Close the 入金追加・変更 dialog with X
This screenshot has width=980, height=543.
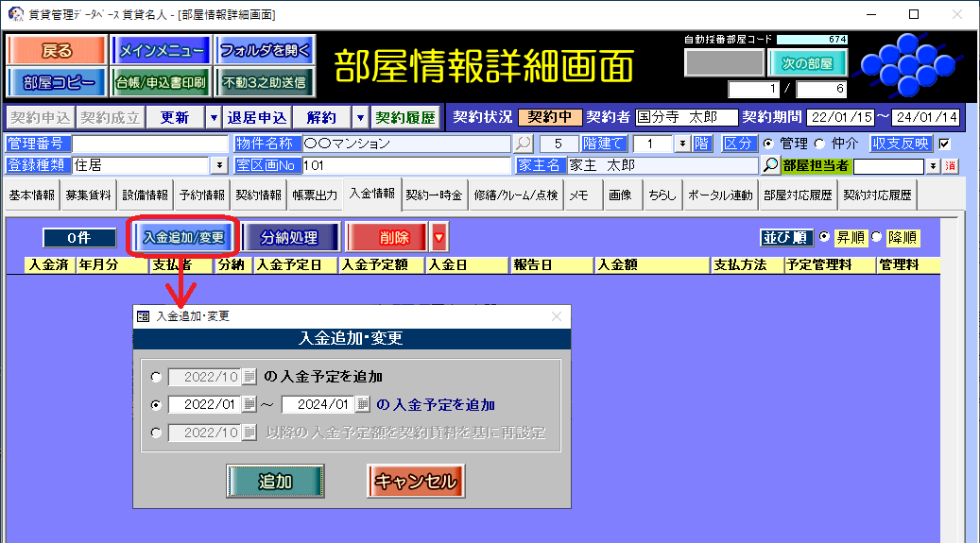pyautogui.click(x=557, y=317)
